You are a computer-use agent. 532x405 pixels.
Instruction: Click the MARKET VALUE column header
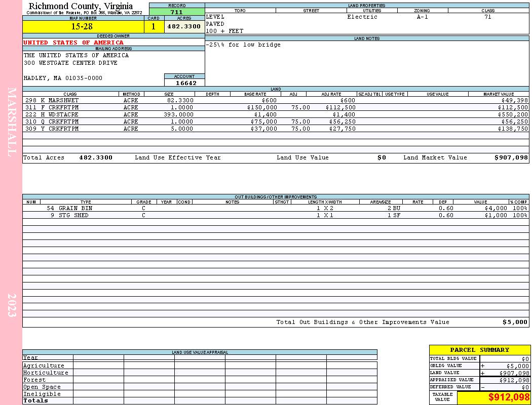pos(499,94)
